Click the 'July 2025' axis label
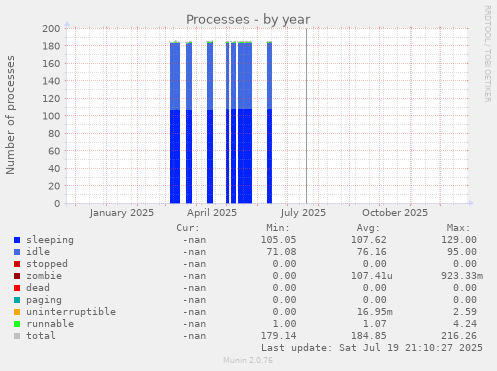497x371 pixels. click(303, 213)
